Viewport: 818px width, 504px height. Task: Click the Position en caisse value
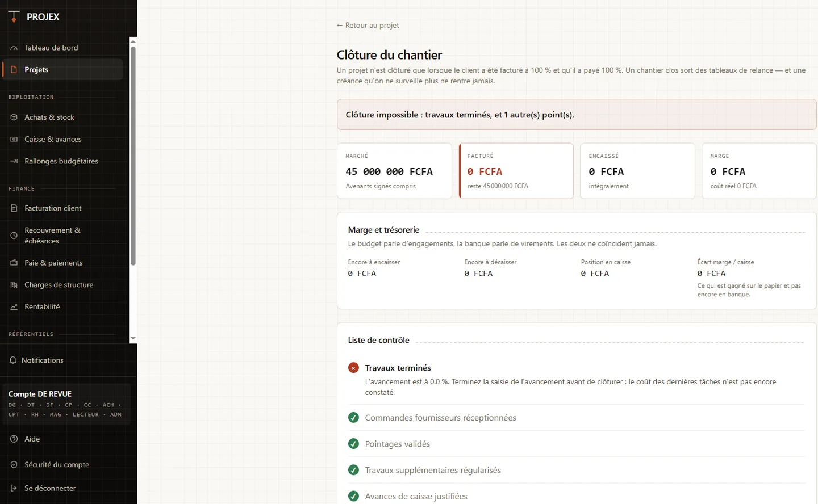pyautogui.click(x=595, y=274)
